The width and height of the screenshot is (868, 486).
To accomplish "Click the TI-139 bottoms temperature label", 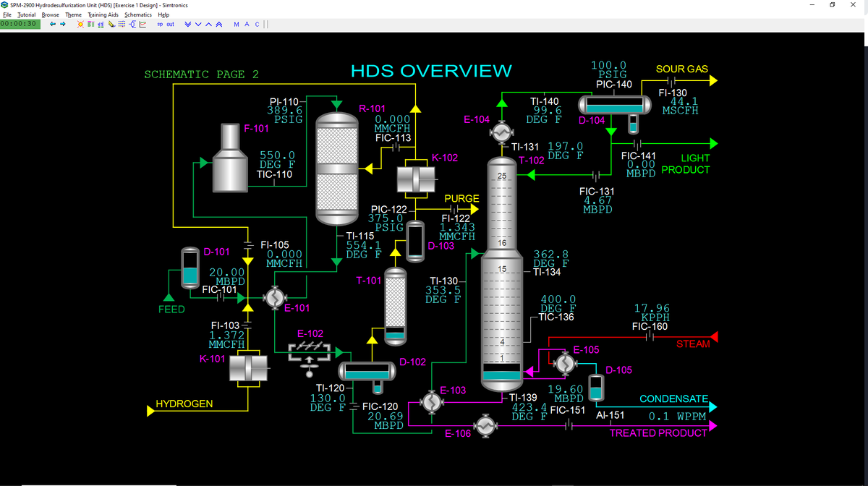I will pos(524,398).
